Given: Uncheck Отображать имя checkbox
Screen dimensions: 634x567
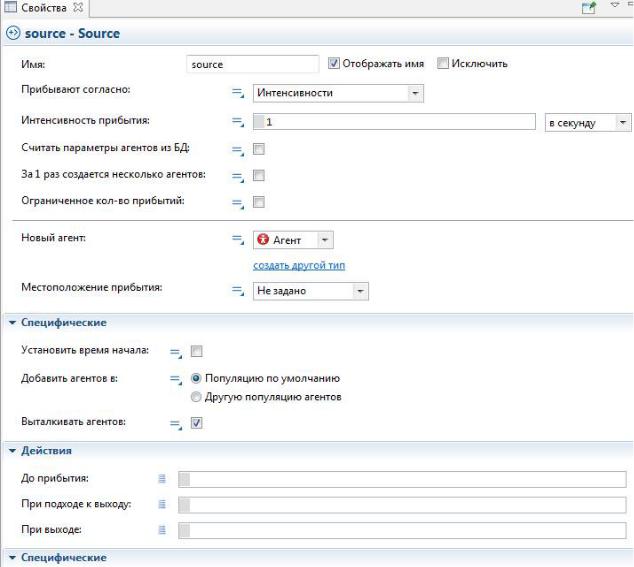Looking at the screenshot, I should tap(334, 63).
